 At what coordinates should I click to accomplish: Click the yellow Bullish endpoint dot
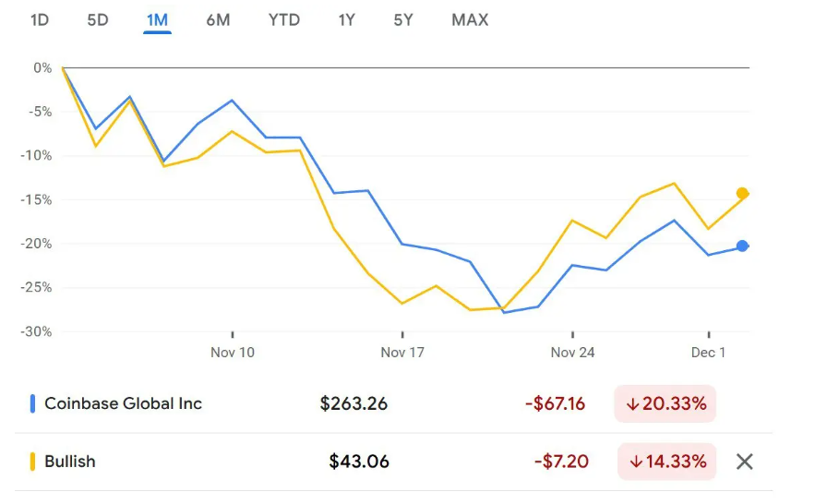pos(742,193)
